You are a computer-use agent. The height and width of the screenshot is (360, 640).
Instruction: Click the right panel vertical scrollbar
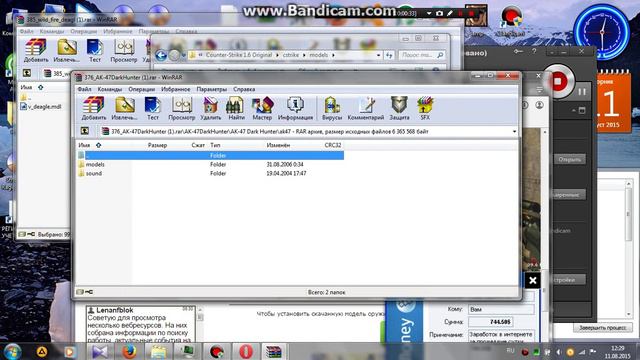tap(629, 249)
